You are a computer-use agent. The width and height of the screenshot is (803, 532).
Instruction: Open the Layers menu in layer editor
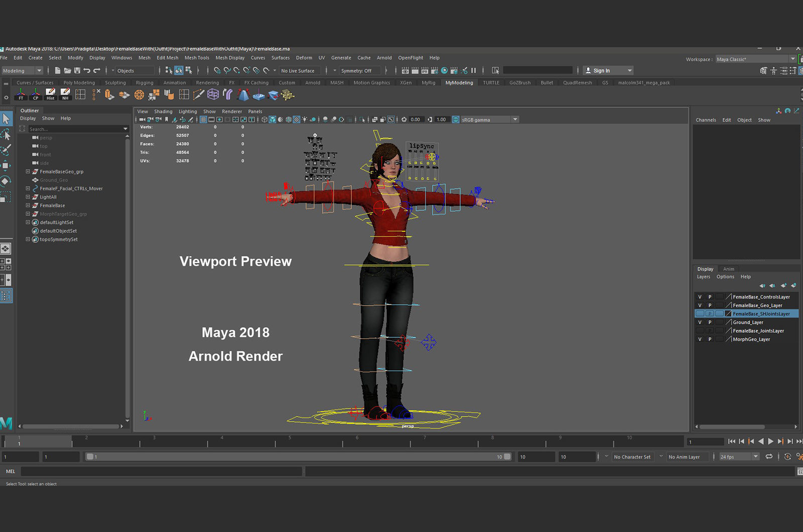(x=703, y=277)
